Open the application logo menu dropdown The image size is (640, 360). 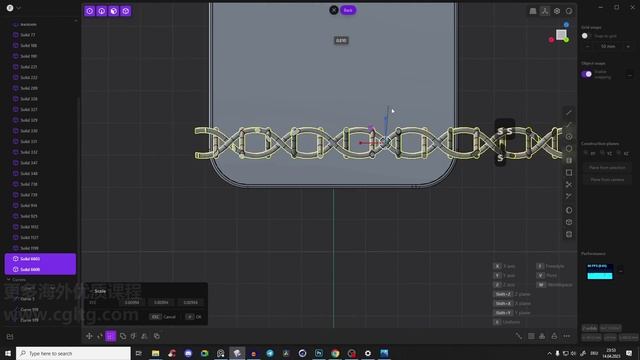13,8
